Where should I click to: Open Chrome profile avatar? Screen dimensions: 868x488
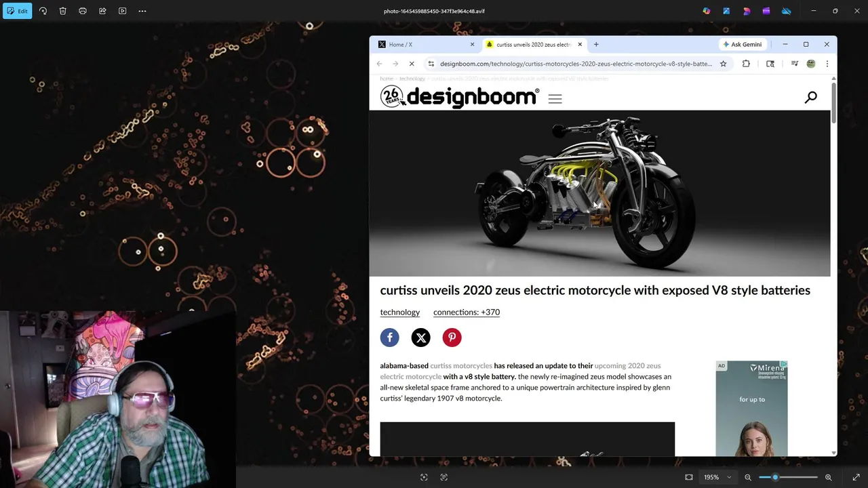(811, 64)
